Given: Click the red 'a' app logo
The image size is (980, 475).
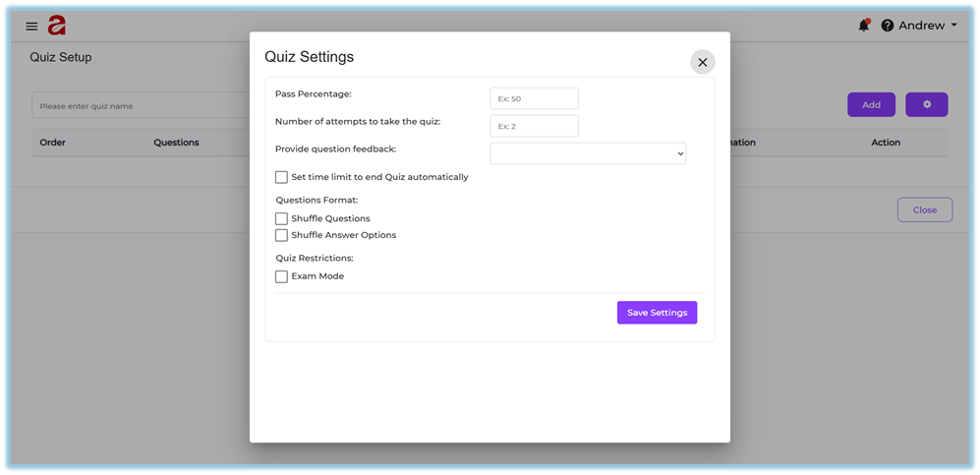Looking at the screenshot, I should coord(57,26).
